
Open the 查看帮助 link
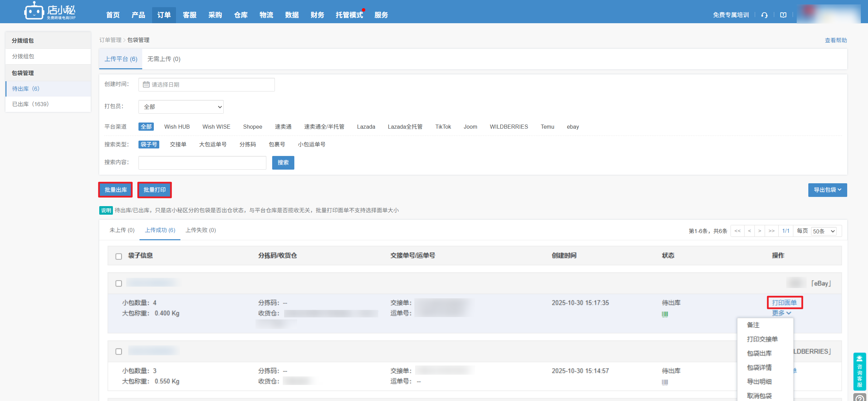pyautogui.click(x=836, y=40)
